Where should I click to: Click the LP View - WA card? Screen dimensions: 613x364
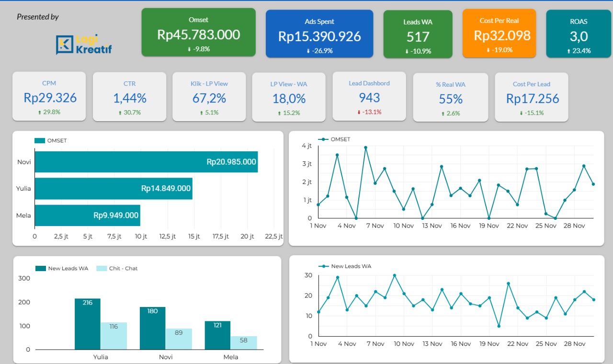289,96
